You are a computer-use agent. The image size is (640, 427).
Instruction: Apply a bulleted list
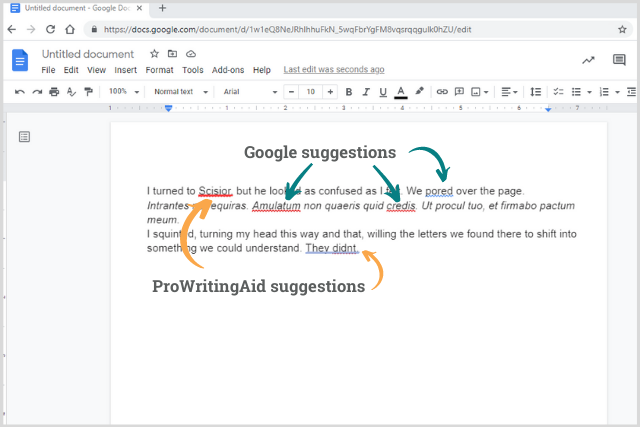tap(576, 92)
